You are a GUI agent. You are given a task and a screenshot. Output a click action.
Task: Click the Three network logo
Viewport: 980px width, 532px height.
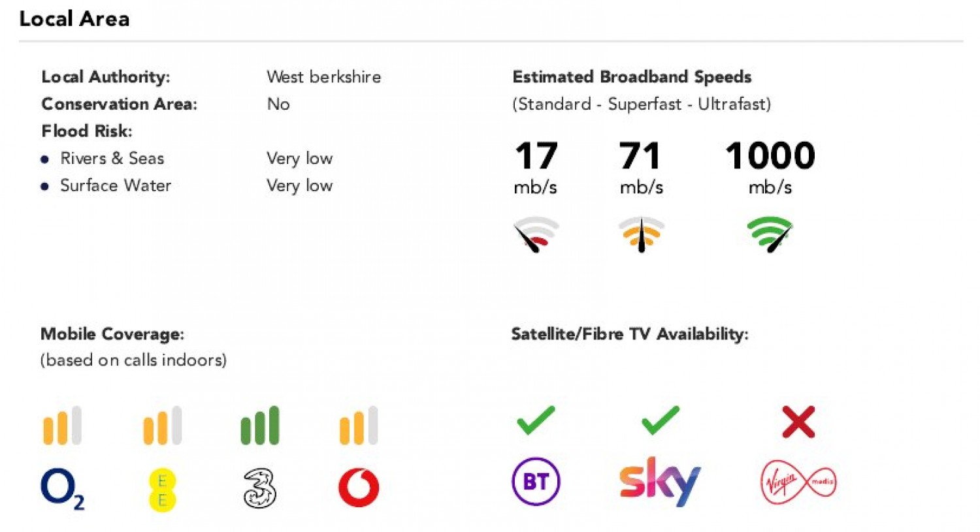[260, 488]
